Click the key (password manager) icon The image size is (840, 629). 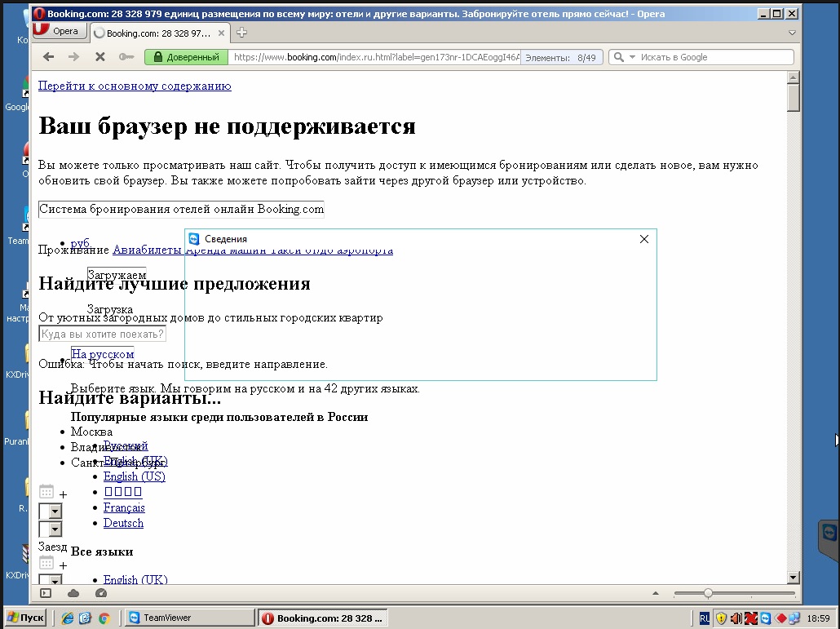coord(126,57)
